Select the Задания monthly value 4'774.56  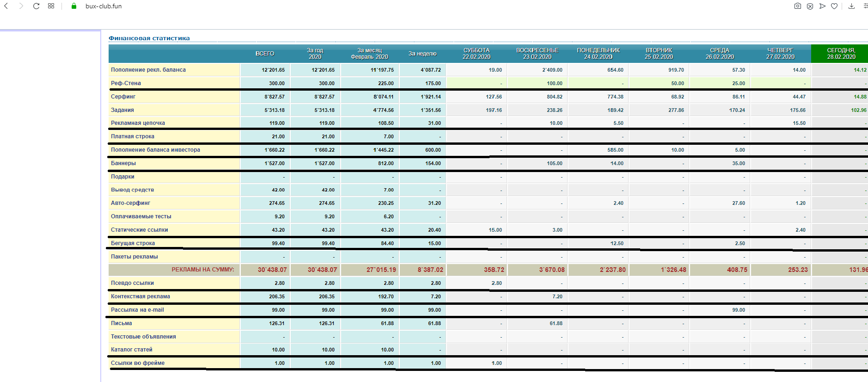(x=384, y=110)
